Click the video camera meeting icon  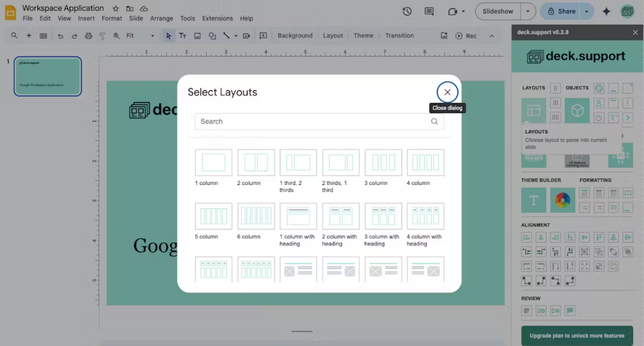pos(452,11)
